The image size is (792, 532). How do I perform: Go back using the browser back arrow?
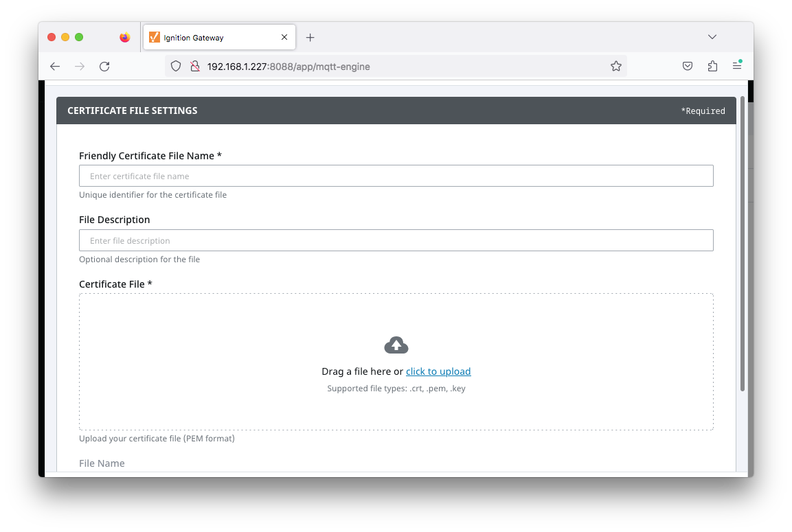pyautogui.click(x=55, y=67)
